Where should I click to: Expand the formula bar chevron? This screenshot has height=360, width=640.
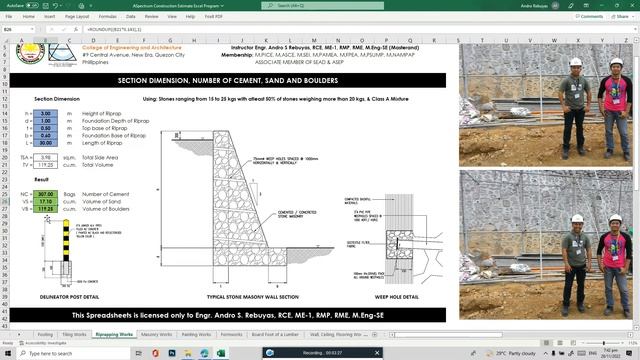[x=636, y=29]
